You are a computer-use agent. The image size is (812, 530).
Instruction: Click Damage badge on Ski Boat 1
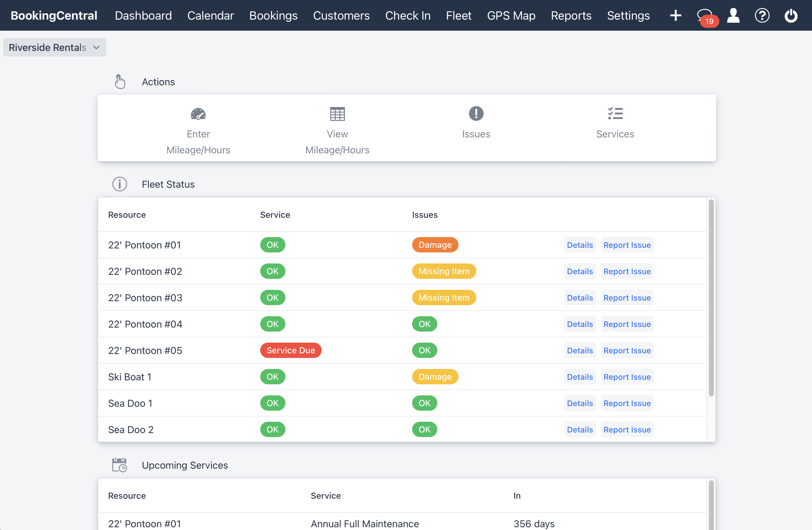[x=435, y=377]
